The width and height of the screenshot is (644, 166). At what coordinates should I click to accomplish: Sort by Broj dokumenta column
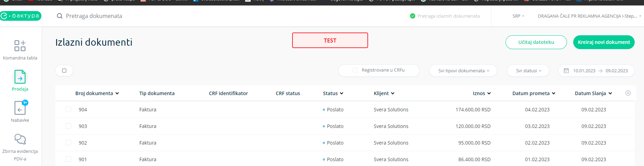(97, 93)
